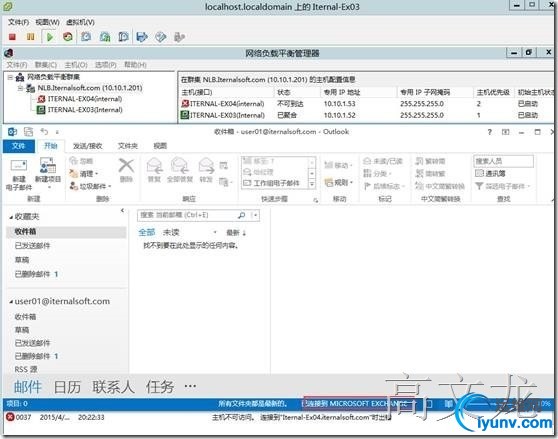Select ITERNAL-EX03(Internal) in NLB tree
This screenshot has width=558, height=439.
click(x=85, y=110)
